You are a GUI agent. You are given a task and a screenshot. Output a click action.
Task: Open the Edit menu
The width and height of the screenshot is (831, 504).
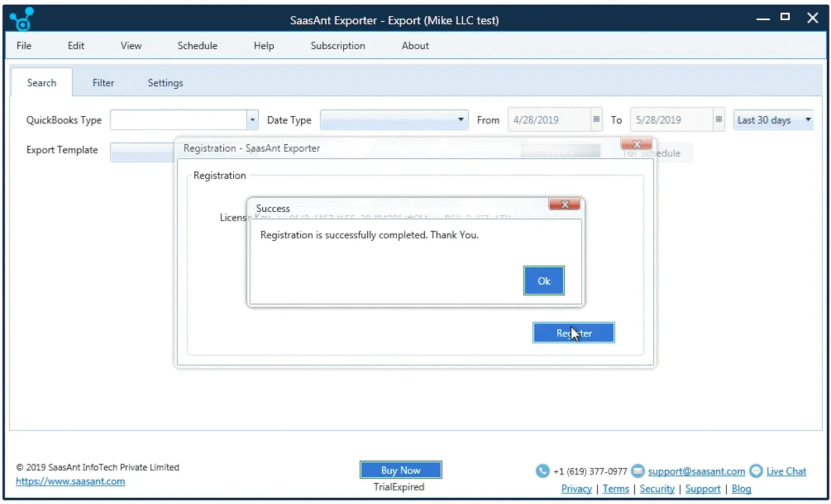click(x=76, y=46)
